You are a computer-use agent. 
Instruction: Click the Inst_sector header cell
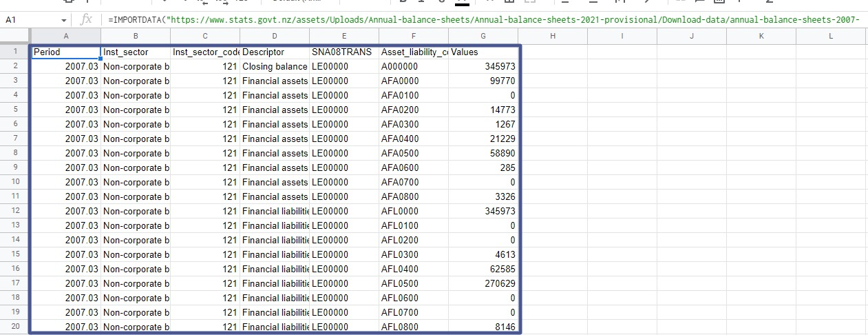click(136, 52)
